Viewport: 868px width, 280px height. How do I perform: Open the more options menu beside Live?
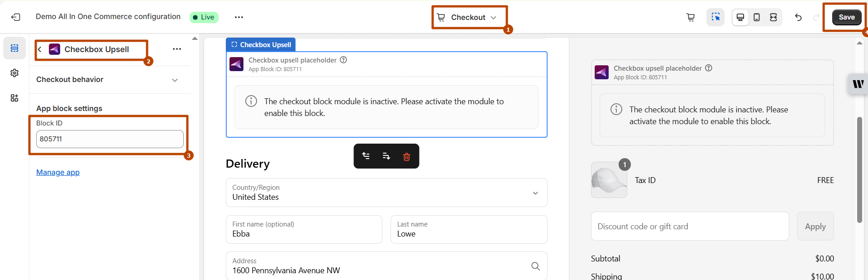(239, 17)
